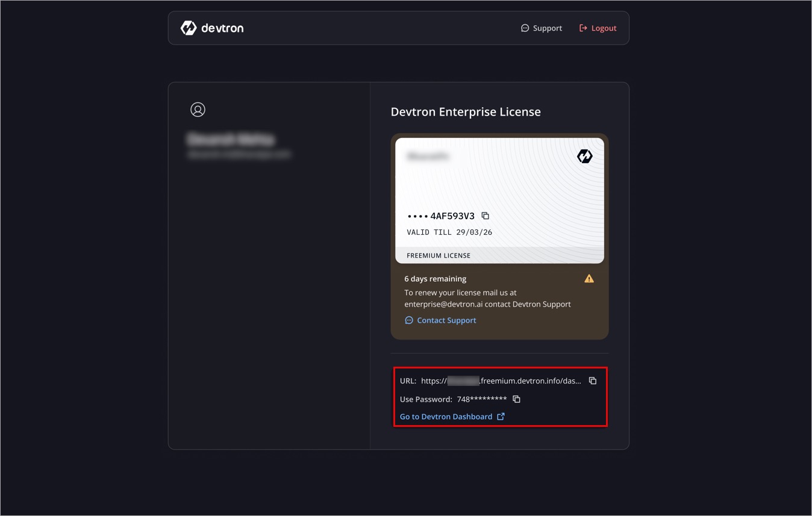This screenshot has height=516, width=812.
Task: Log out using the Logout text
Action: click(604, 28)
